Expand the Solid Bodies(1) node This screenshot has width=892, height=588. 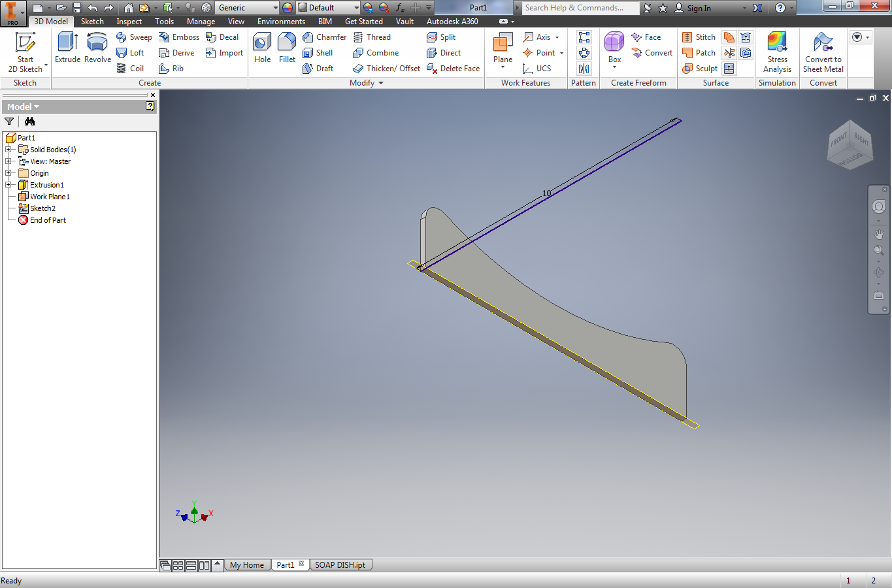tap(8, 150)
